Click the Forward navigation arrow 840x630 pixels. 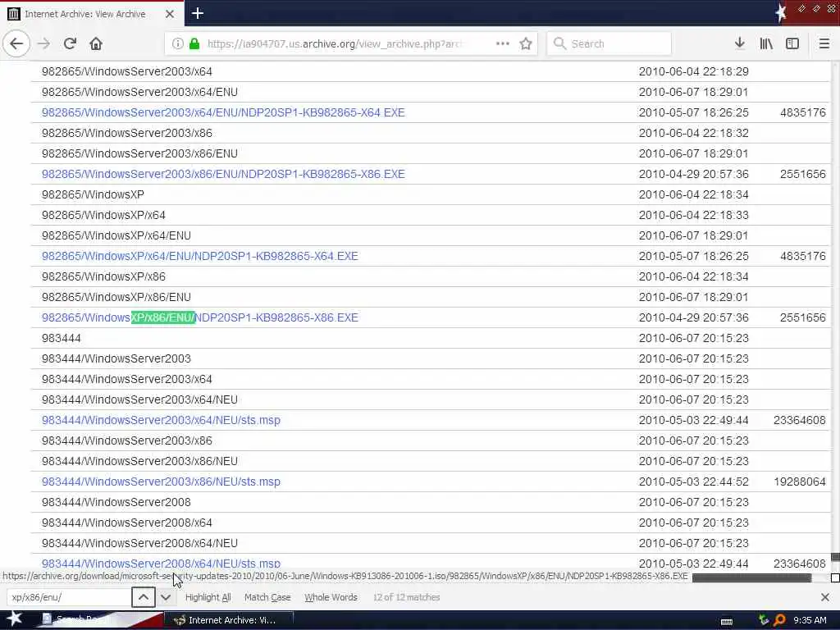tap(44, 43)
